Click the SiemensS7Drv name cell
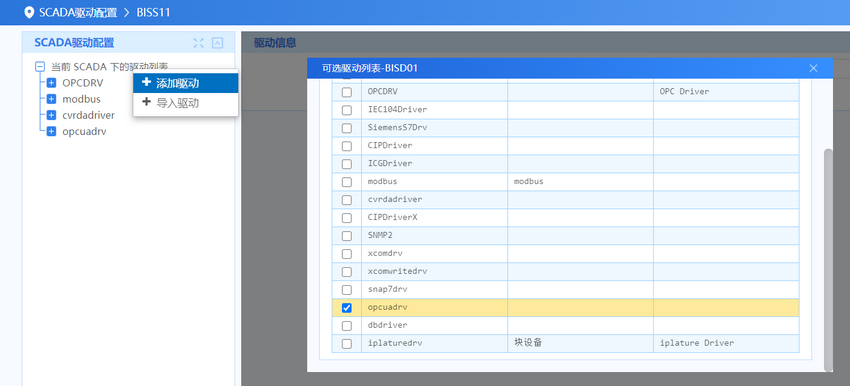This screenshot has width=850, height=386. (x=435, y=128)
